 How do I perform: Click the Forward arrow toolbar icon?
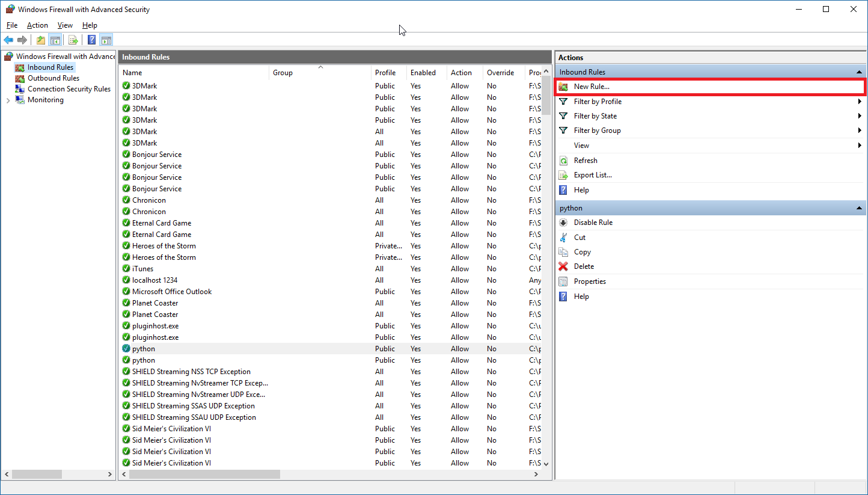click(x=22, y=40)
